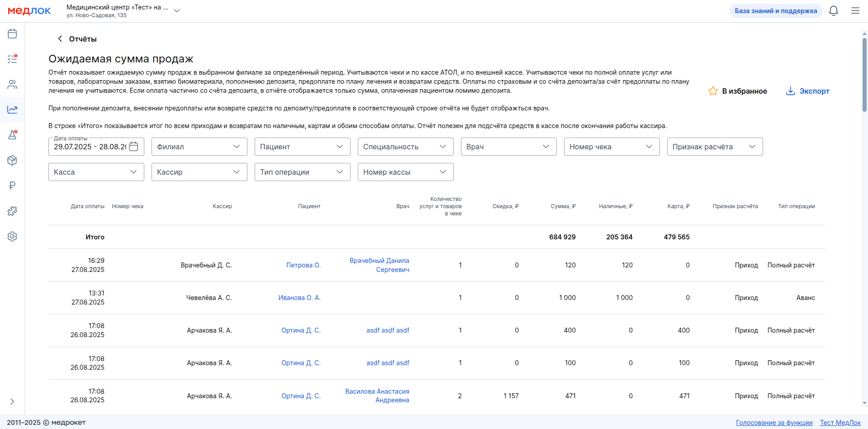The height and width of the screenshot is (429, 868).
Task: Open patient Иванова О. А. link
Action: pos(299,298)
